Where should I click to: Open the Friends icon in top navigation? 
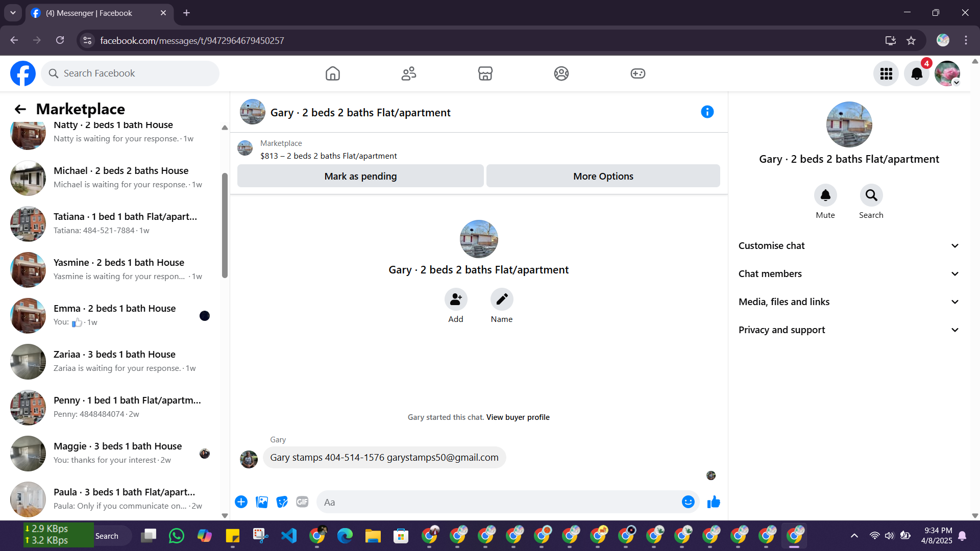click(x=408, y=73)
